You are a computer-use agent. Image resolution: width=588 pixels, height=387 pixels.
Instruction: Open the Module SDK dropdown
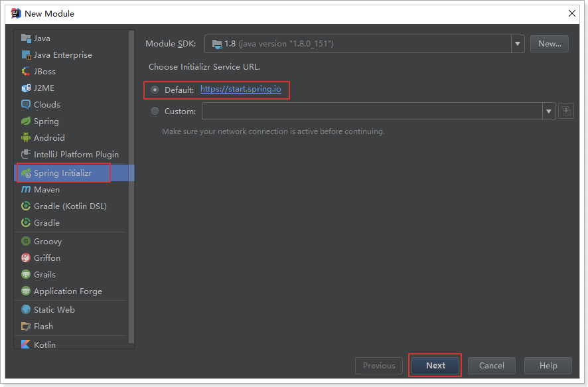(x=517, y=43)
